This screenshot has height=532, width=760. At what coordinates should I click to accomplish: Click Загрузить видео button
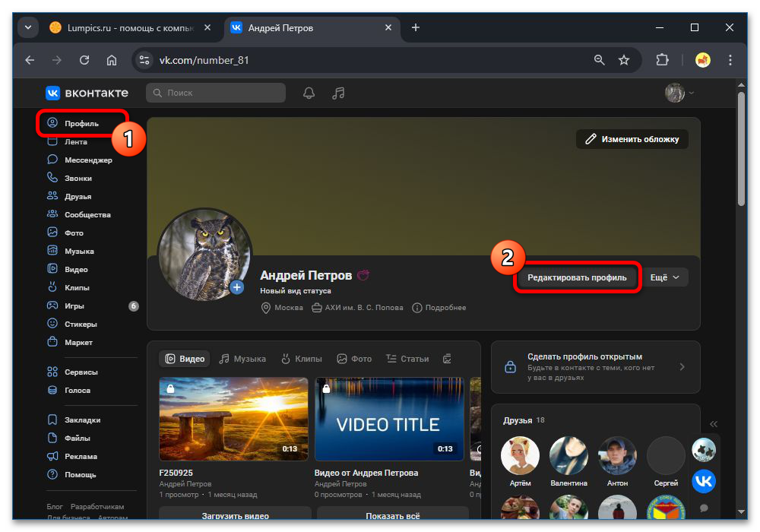(x=235, y=515)
